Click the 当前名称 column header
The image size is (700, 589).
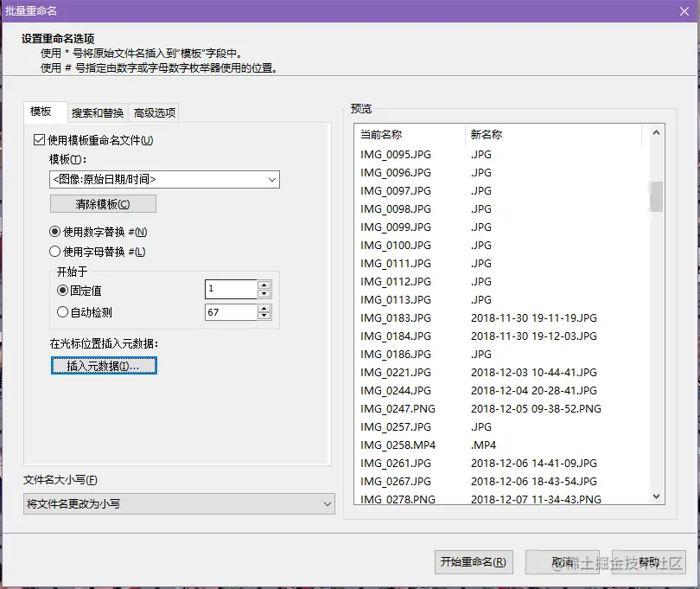pos(410,135)
